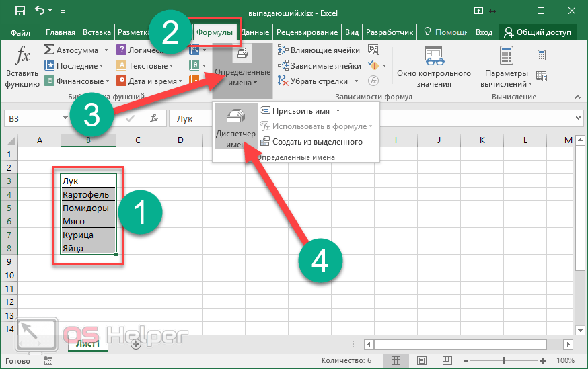
Task: Click the add new sheet plus icon
Action: click(x=135, y=343)
